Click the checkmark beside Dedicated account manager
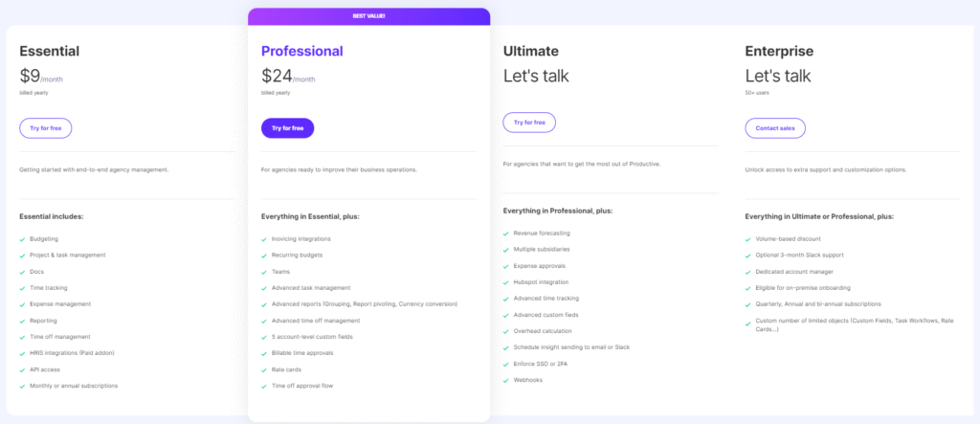The height and width of the screenshot is (424, 980). (x=747, y=271)
